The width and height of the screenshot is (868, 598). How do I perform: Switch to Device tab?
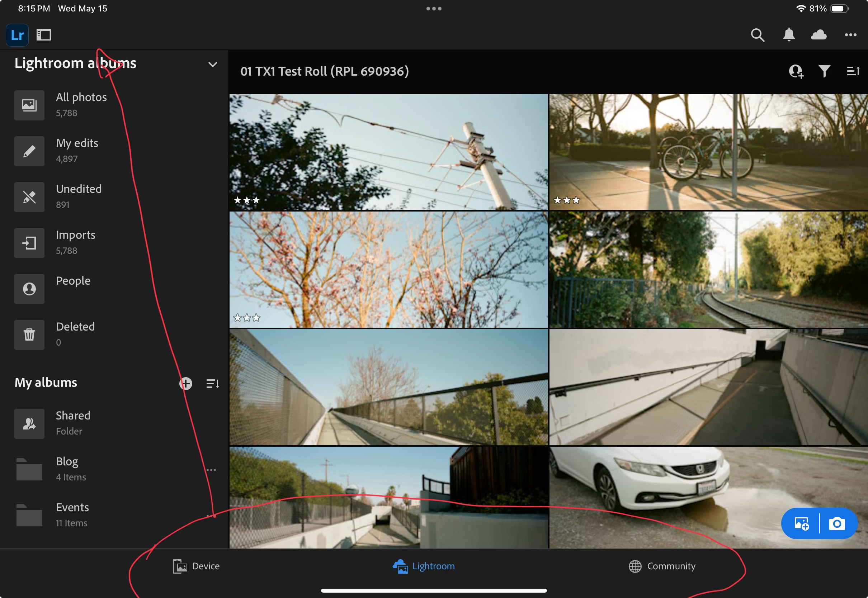196,566
